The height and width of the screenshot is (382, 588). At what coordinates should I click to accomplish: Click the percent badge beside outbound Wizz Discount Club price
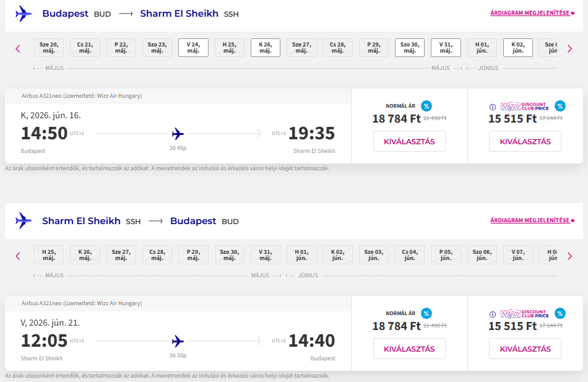click(560, 106)
